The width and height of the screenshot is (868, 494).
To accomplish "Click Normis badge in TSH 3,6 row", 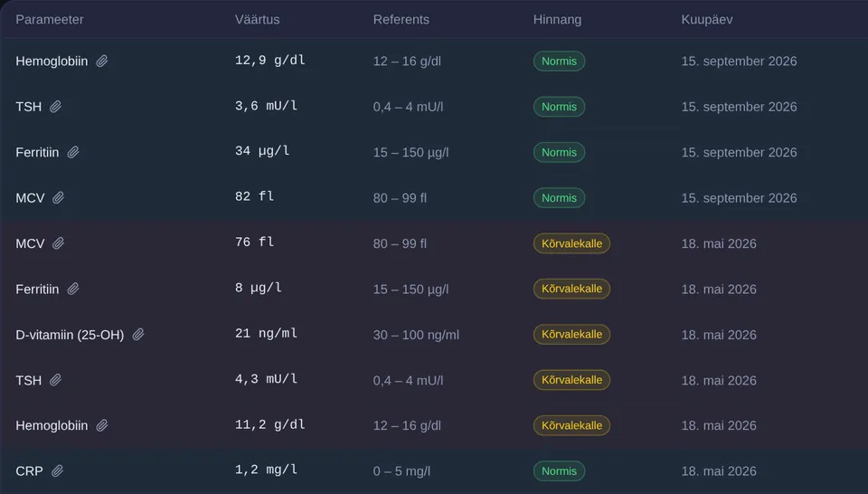I will (x=559, y=107).
